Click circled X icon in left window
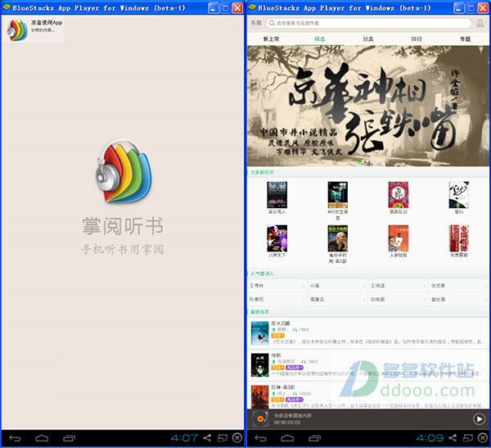Viewport: 491px width, 448px height. (x=237, y=437)
